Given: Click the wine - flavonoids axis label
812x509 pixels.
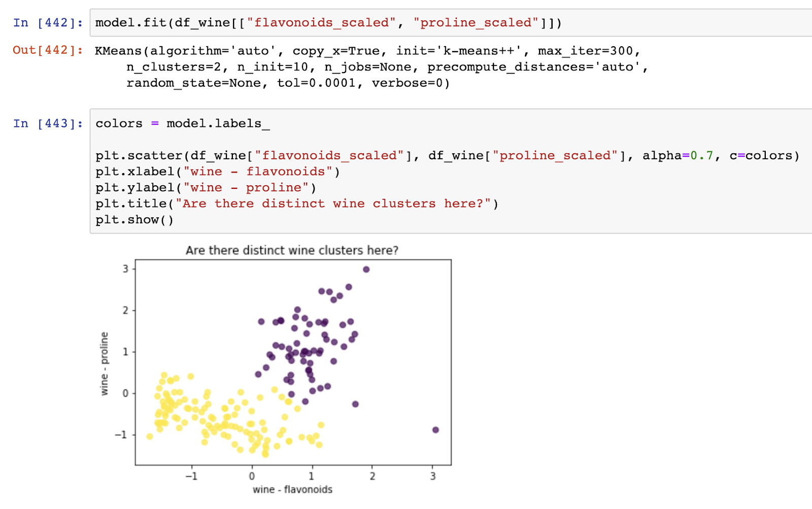Looking at the screenshot, I should 293,490.
